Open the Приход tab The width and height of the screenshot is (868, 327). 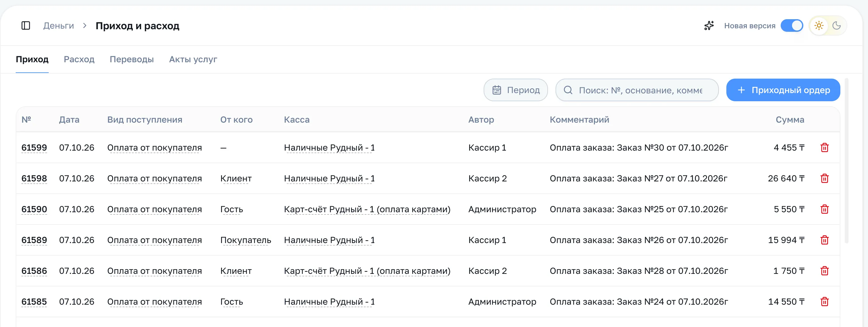(x=32, y=59)
